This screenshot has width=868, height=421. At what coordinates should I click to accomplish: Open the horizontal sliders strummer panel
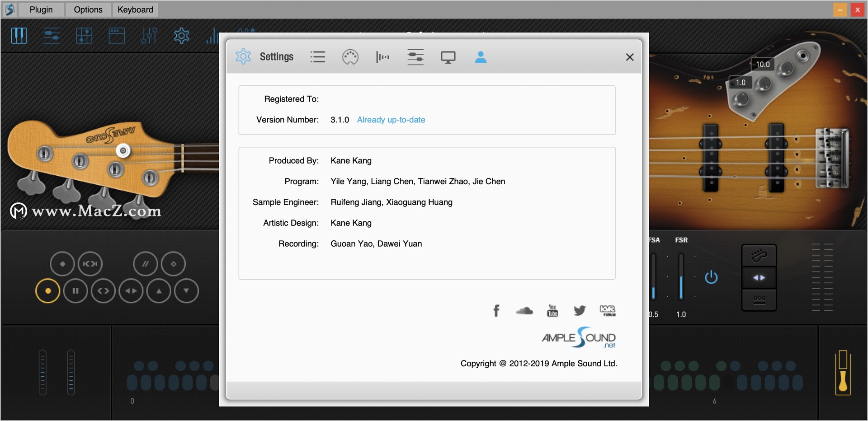pyautogui.click(x=51, y=36)
